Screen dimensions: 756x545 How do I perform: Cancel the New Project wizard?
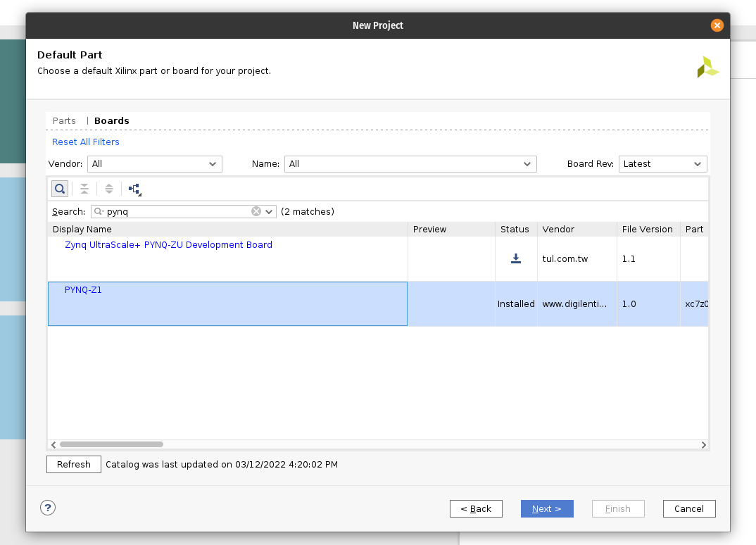[x=689, y=509]
